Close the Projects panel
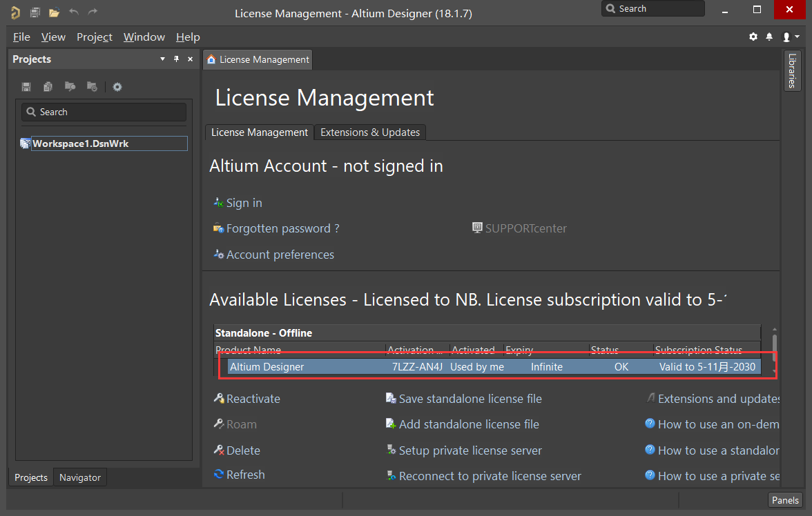This screenshot has width=812, height=516. click(x=190, y=59)
